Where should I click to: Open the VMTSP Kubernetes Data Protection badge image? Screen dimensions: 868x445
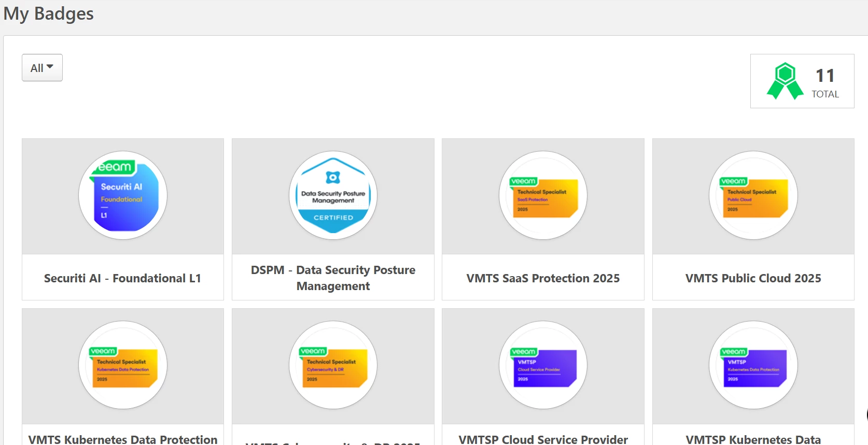pyautogui.click(x=753, y=365)
